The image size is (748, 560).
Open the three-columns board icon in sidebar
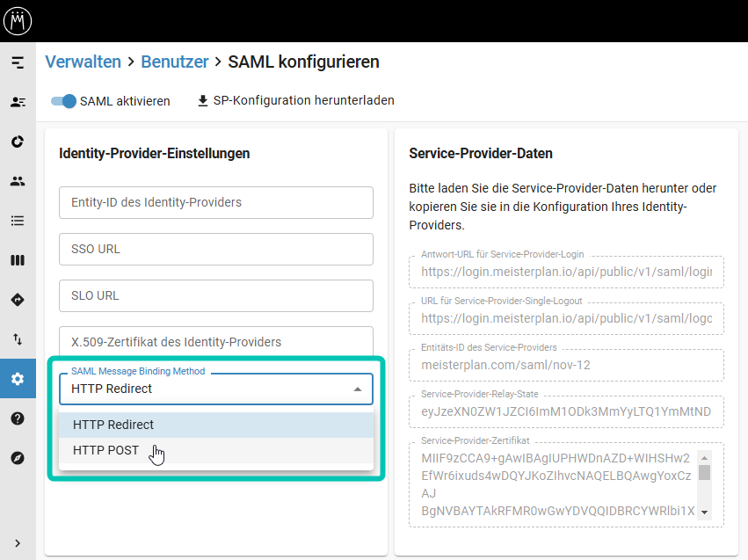click(18, 260)
